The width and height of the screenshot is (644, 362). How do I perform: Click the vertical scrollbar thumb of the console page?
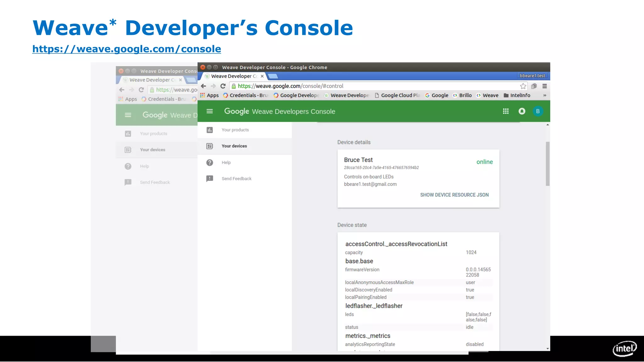(547, 164)
